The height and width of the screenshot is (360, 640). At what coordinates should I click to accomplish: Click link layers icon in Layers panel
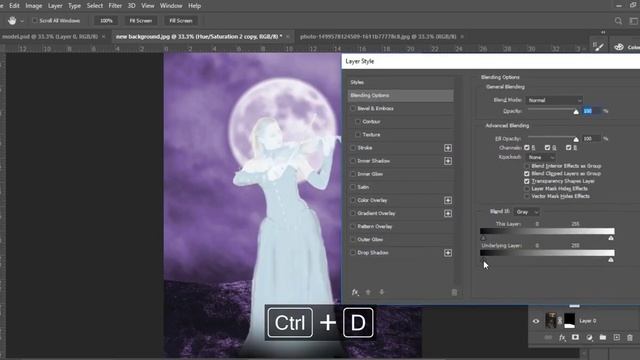pos(548,338)
